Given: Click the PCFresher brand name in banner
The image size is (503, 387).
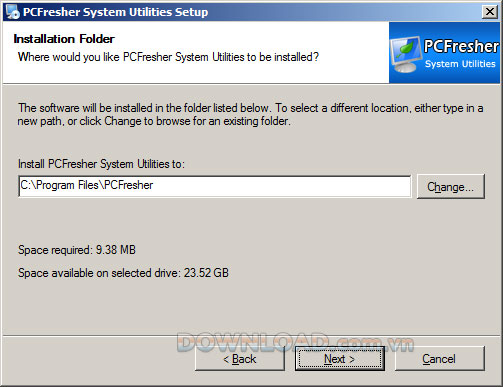Looking at the screenshot, I should pyautogui.click(x=461, y=46).
